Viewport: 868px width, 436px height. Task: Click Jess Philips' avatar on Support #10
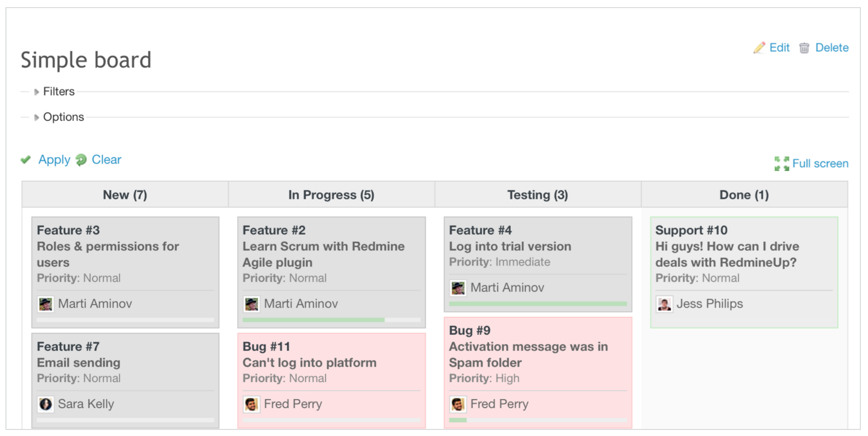click(x=664, y=304)
